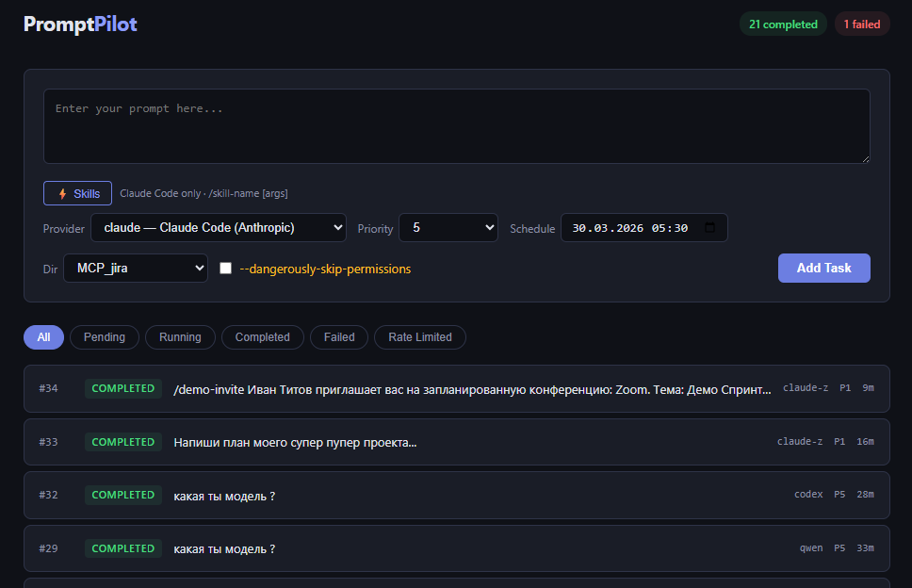Click the 21 completed status badge

click(x=783, y=24)
